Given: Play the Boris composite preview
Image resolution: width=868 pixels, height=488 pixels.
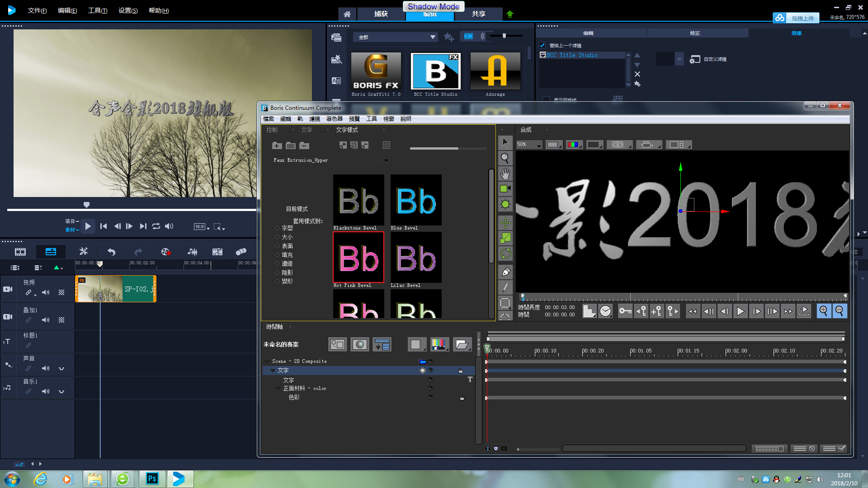Looking at the screenshot, I should 741,311.
